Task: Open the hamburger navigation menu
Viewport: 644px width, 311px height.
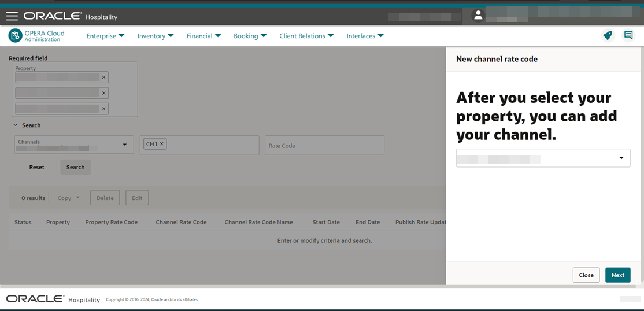Action: coord(12,16)
